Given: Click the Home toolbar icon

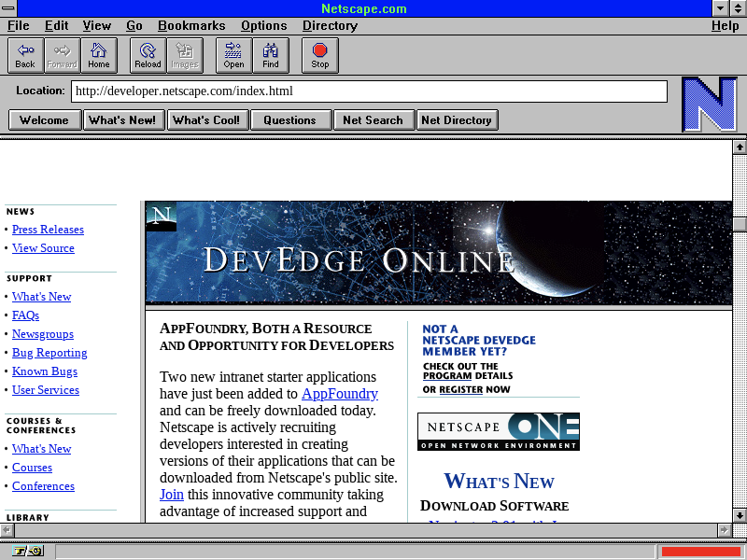Looking at the screenshot, I should 99,55.
